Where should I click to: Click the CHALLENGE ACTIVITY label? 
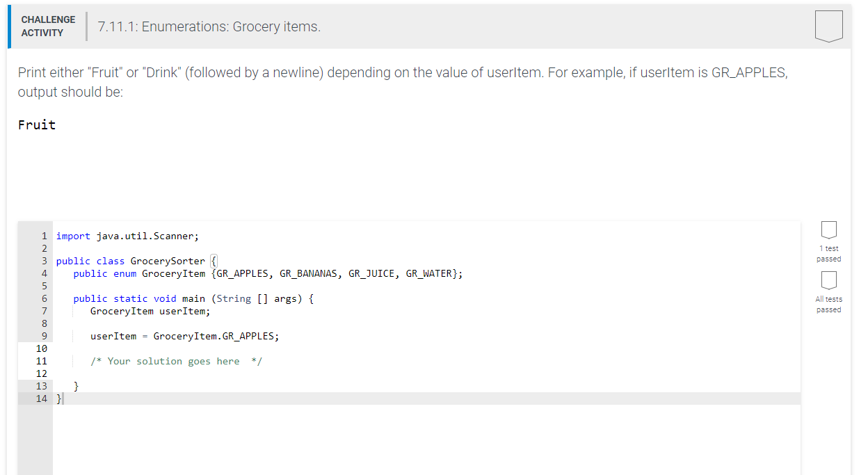[47, 26]
